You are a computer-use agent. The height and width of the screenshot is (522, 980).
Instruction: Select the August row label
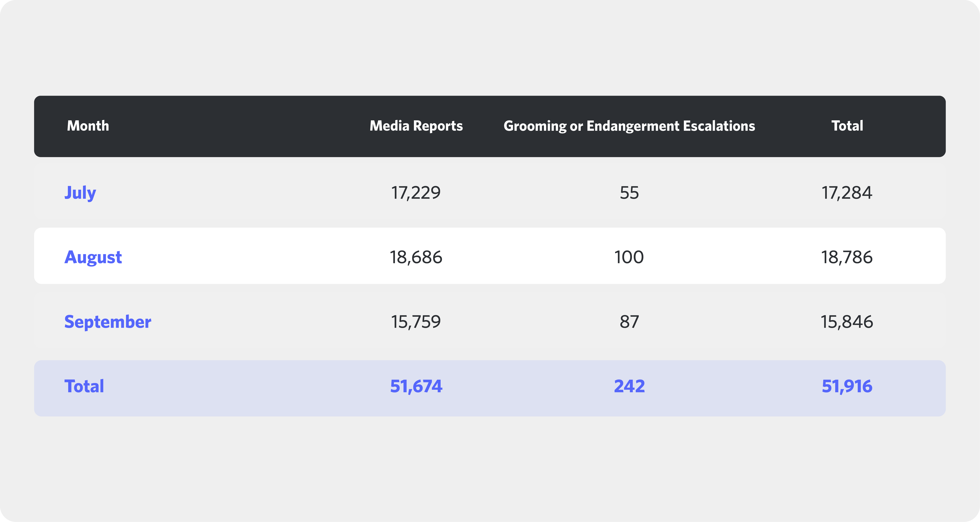pyautogui.click(x=93, y=257)
